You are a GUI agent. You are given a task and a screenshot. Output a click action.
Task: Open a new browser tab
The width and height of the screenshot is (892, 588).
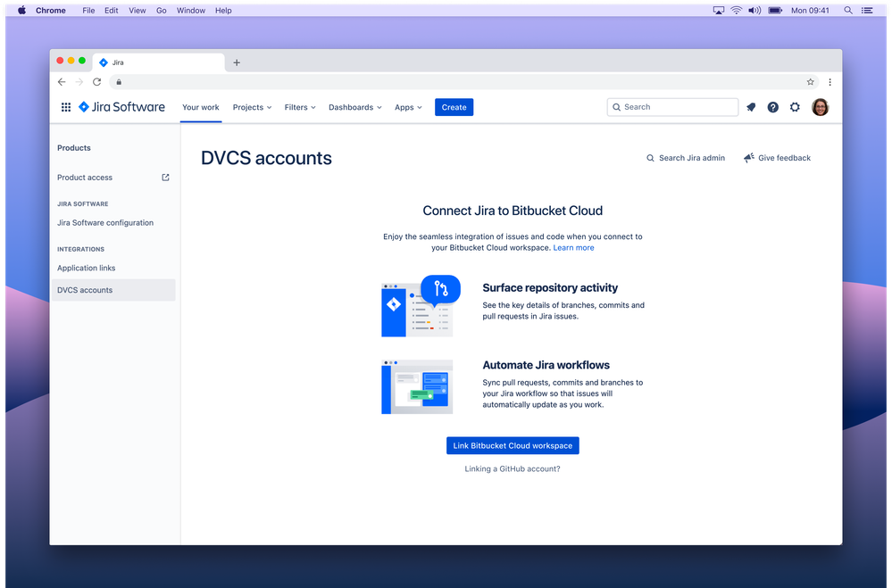[x=237, y=62]
